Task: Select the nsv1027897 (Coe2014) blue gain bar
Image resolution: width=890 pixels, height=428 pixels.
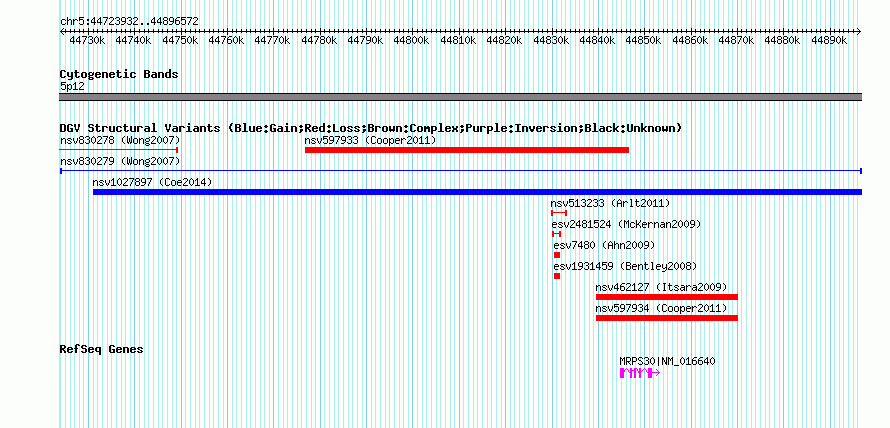Action: (x=477, y=192)
